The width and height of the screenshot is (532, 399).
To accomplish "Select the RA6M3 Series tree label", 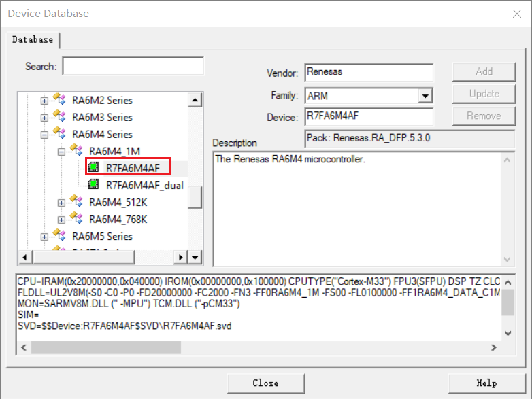I will pyautogui.click(x=102, y=118).
